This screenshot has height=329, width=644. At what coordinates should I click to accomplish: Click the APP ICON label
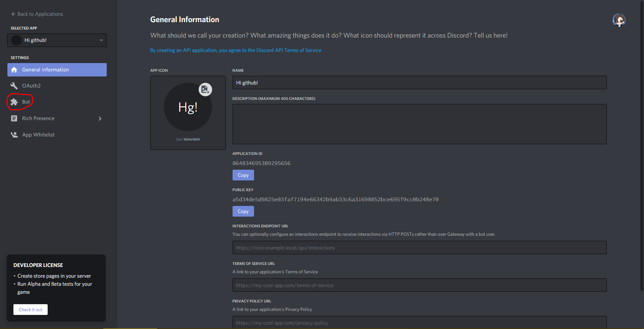[x=159, y=70]
